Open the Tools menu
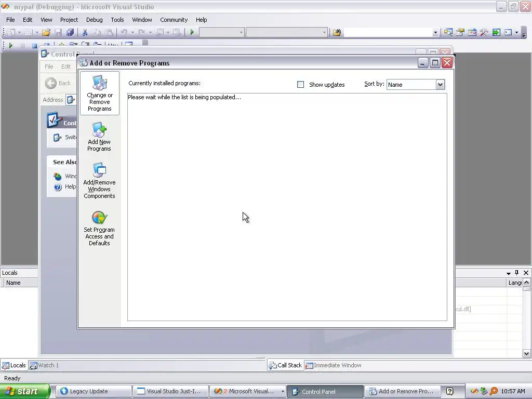532x399 pixels. point(117,20)
